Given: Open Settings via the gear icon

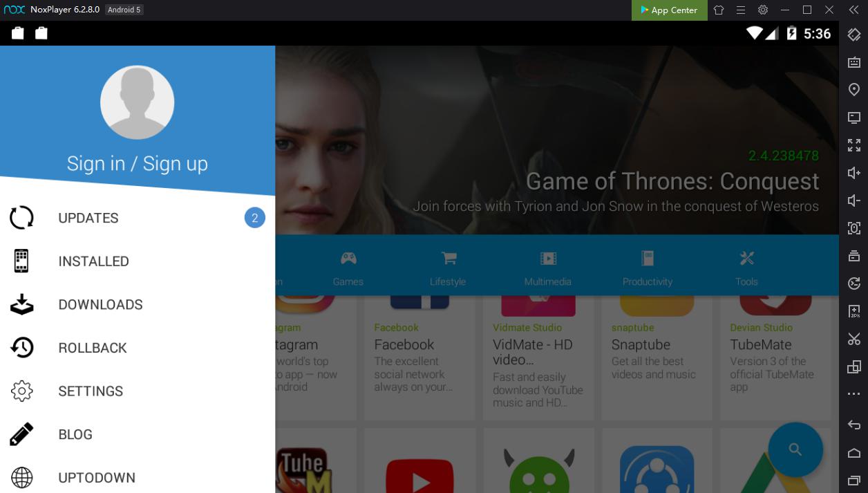Looking at the screenshot, I should pos(22,391).
